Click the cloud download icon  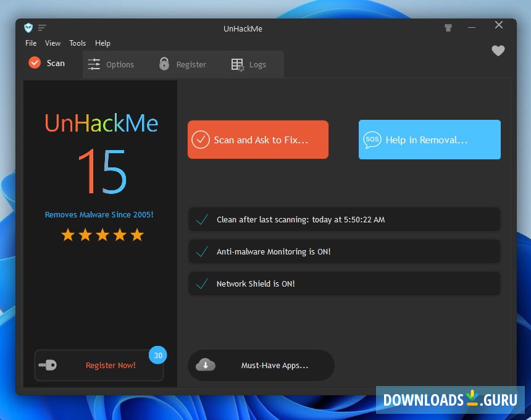205,365
